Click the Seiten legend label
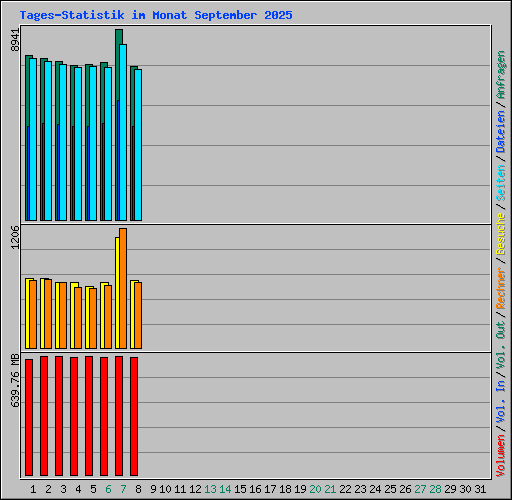 501,183
